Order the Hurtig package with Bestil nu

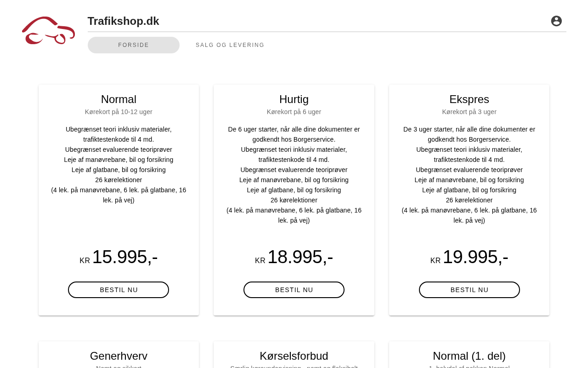(294, 290)
